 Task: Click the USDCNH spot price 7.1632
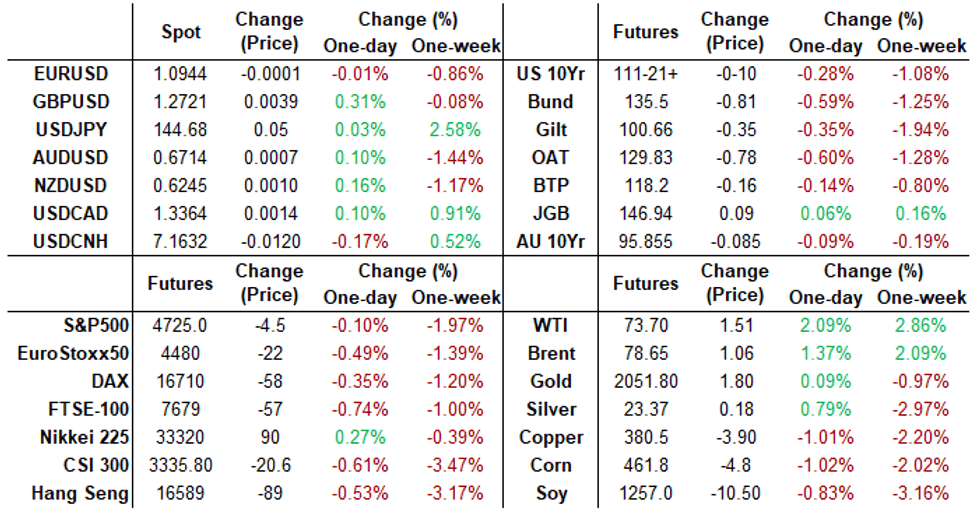click(181, 241)
